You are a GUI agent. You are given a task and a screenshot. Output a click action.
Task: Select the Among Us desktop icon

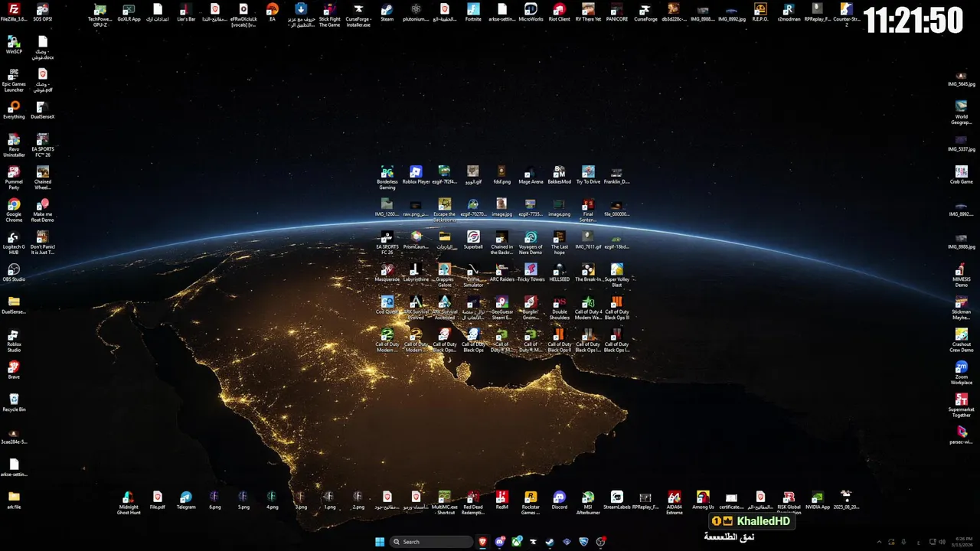pyautogui.click(x=703, y=500)
